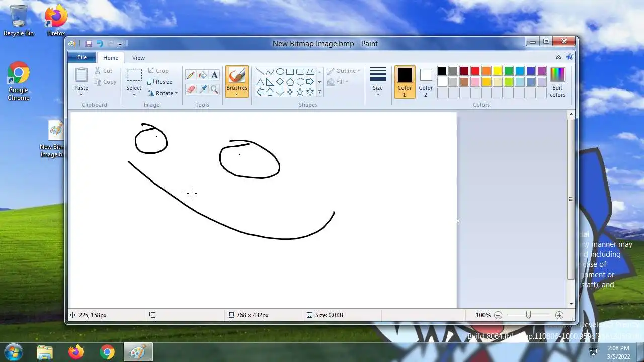
Task: Select the Color picker eyedropper tool
Action: pyautogui.click(x=202, y=89)
